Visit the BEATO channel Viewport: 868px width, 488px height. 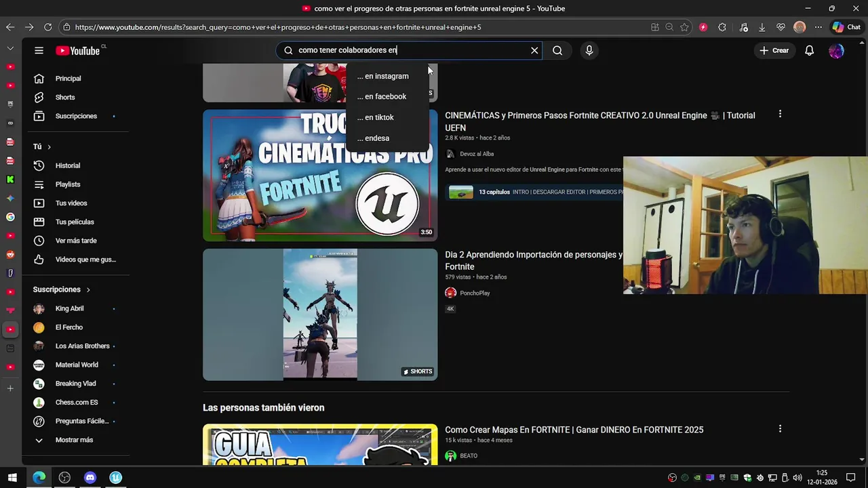tap(469, 456)
